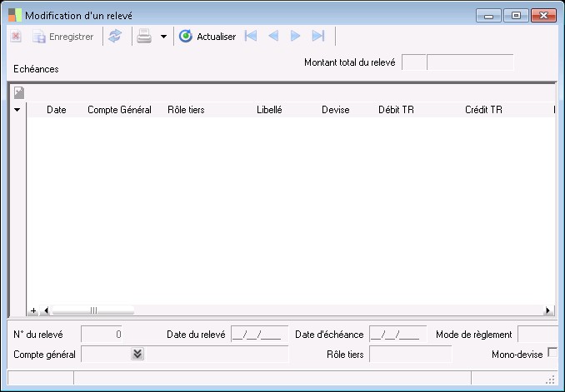Click the printer icon
This screenshot has height=392, width=565.
[144, 37]
